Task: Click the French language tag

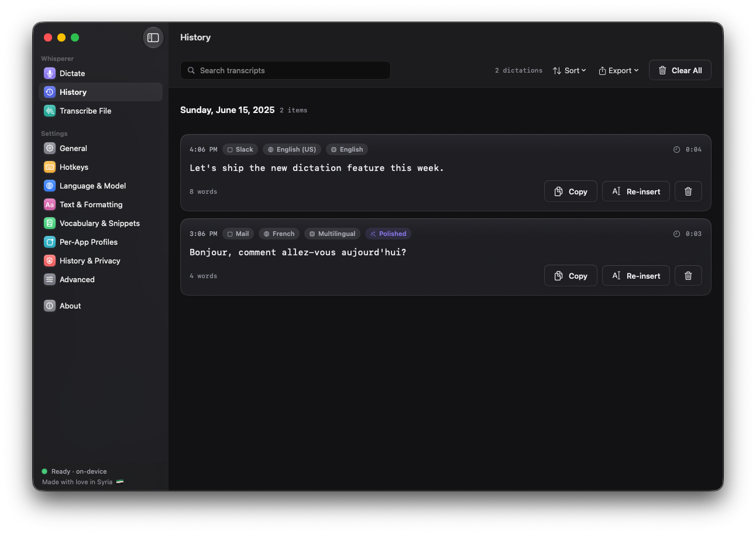Action: pos(279,234)
